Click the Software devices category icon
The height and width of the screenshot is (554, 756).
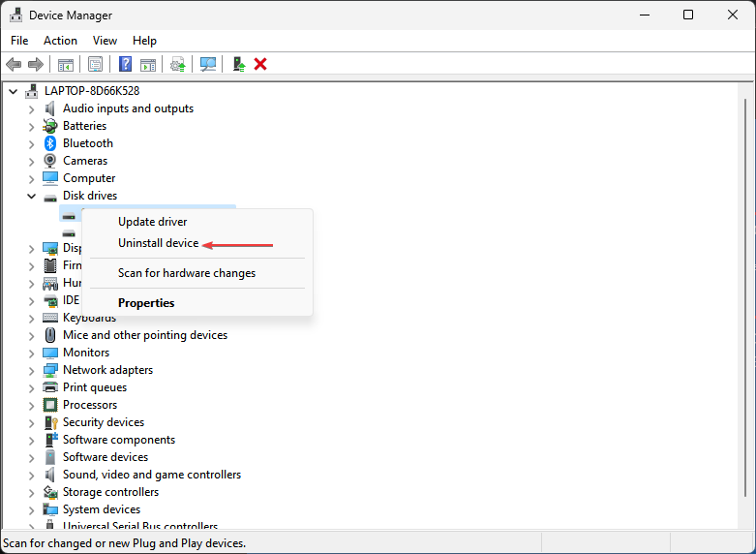pos(50,457)
